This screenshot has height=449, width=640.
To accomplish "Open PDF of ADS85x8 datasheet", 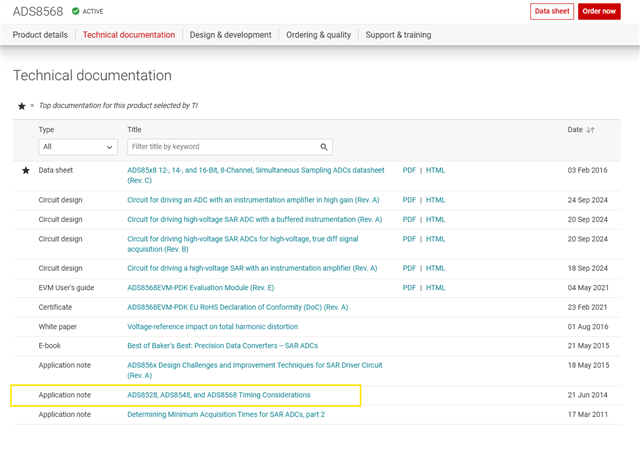I will pyautogui.click(x=409, y=170).
